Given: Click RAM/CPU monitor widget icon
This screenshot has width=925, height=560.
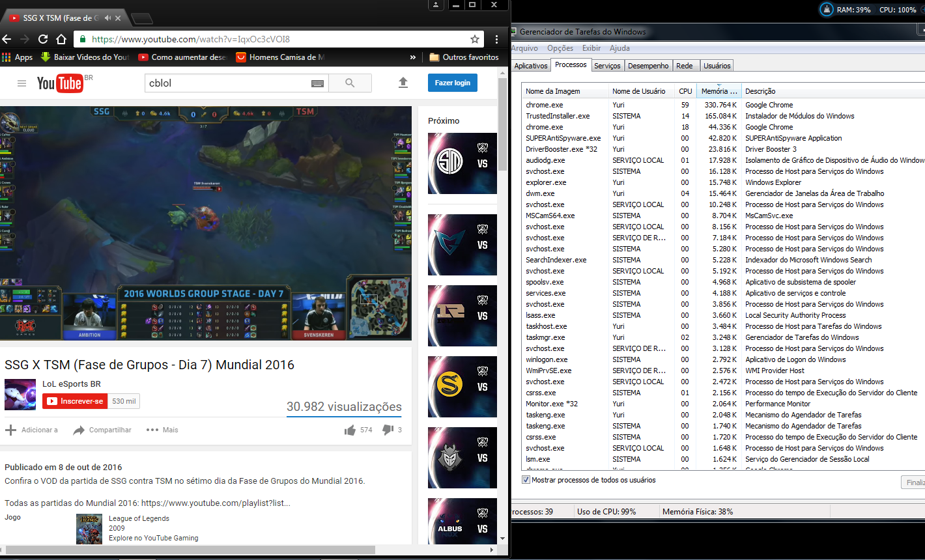Looking at the screenshot, I should [826, 10].
